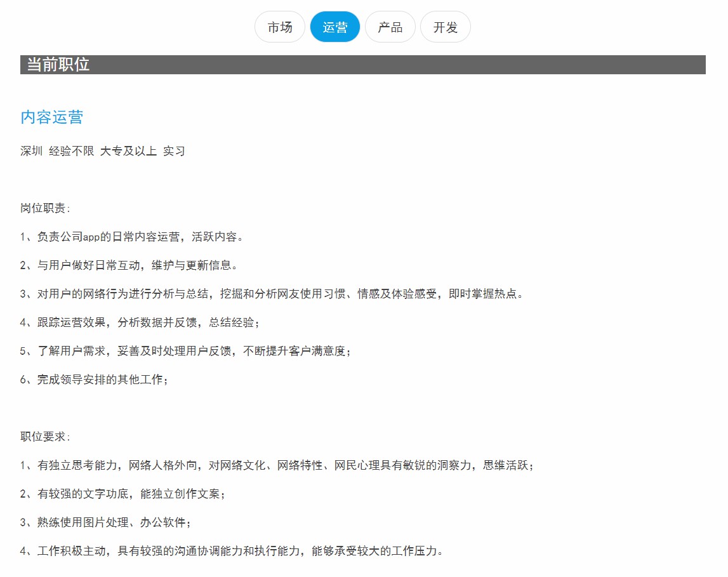Click the 实习 job type label

[174, 151]
